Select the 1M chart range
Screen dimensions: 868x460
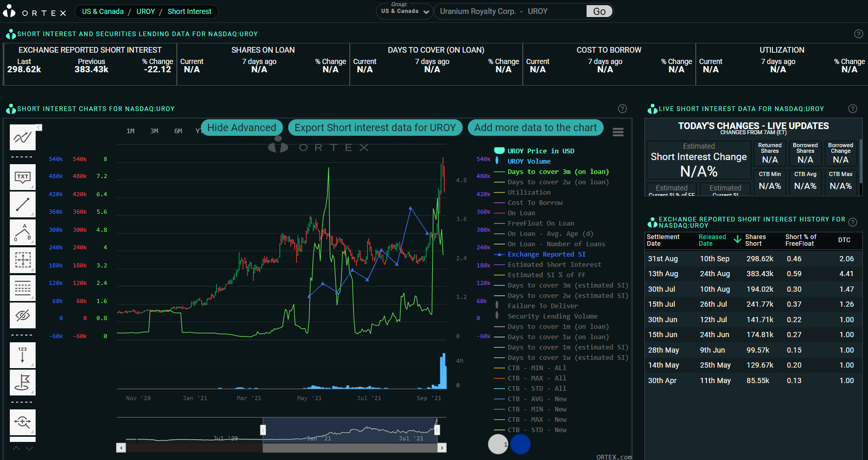coord(131,131)
